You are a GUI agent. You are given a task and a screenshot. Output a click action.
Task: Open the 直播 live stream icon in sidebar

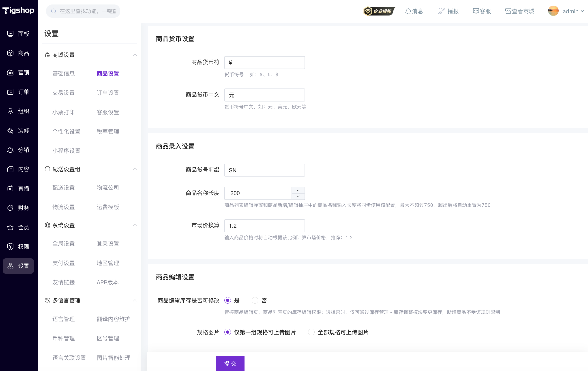10,189
